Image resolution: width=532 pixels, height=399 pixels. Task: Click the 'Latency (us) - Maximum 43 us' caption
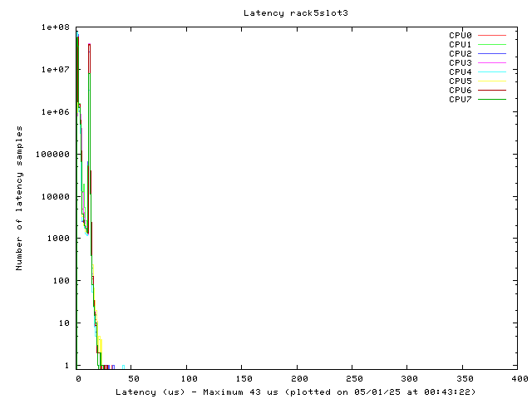197,392
